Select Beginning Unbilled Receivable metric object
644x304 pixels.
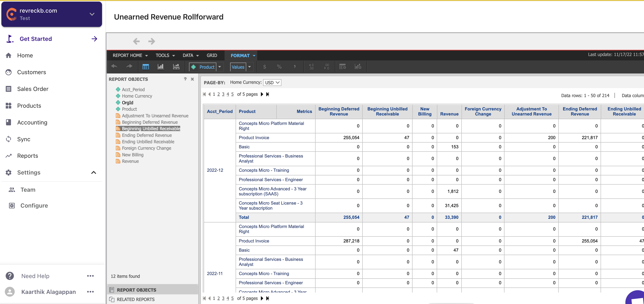tap(151, 128)
